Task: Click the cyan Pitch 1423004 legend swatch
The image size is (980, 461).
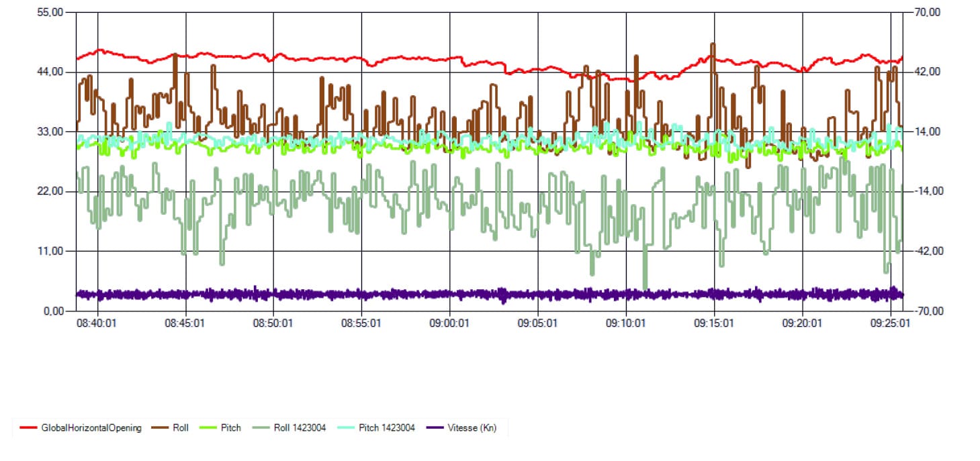Action: (345, 427)
